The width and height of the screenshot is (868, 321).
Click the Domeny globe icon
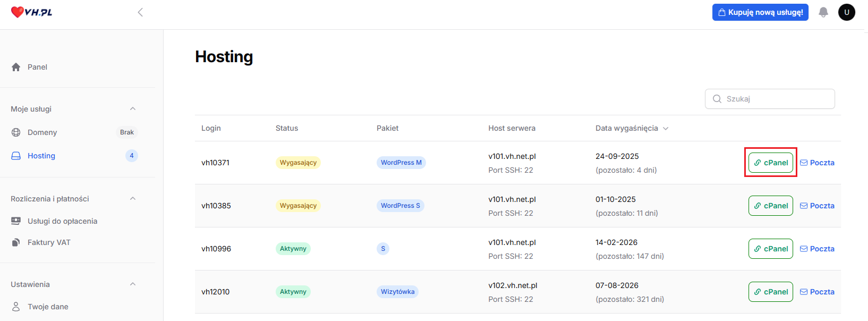[16, 132]
